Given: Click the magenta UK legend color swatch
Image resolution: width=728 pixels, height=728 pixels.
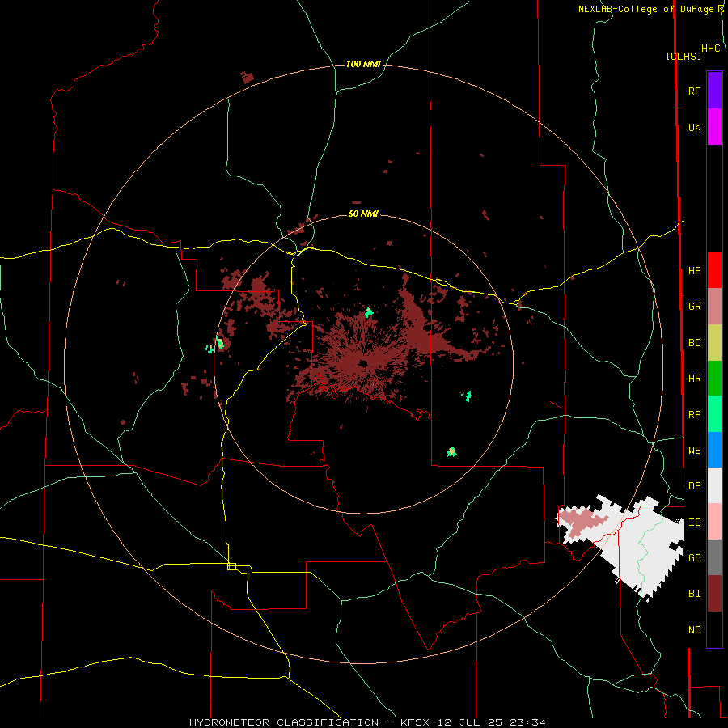Looking at the screenshot, I should click(714, 127).
